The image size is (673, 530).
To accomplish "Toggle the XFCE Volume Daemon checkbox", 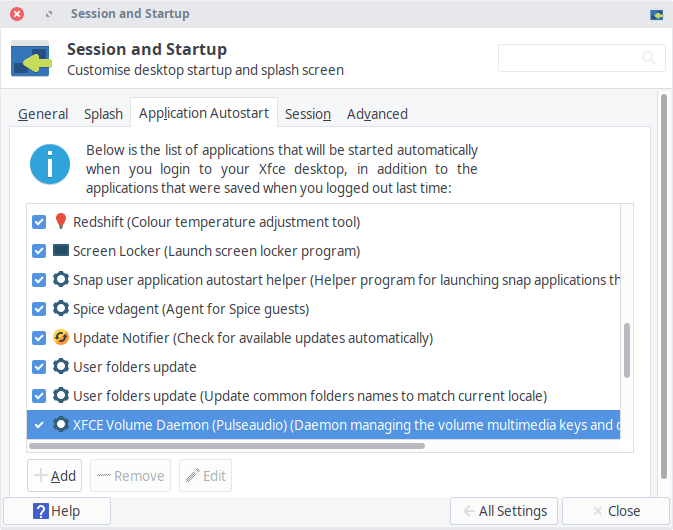I will tap(39, 425).
